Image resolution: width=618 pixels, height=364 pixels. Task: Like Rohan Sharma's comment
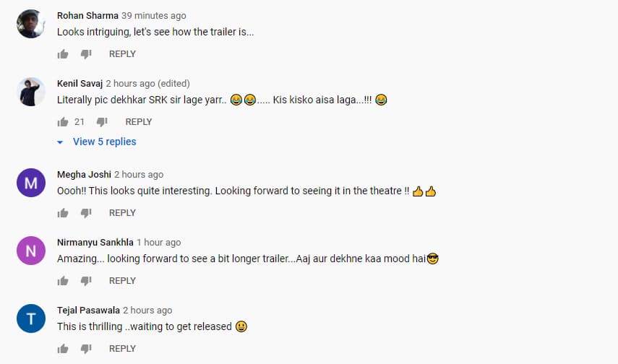tap(63, 54)
